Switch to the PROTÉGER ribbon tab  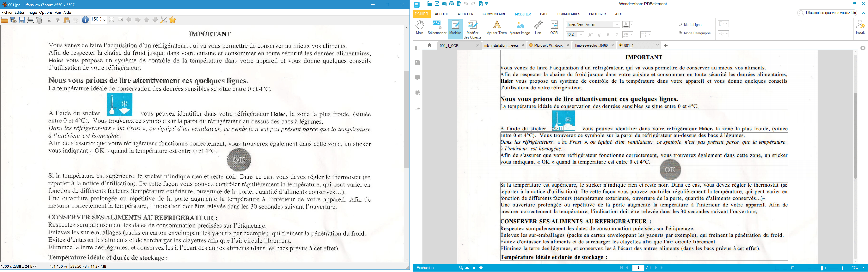click(x=597, y=14)
